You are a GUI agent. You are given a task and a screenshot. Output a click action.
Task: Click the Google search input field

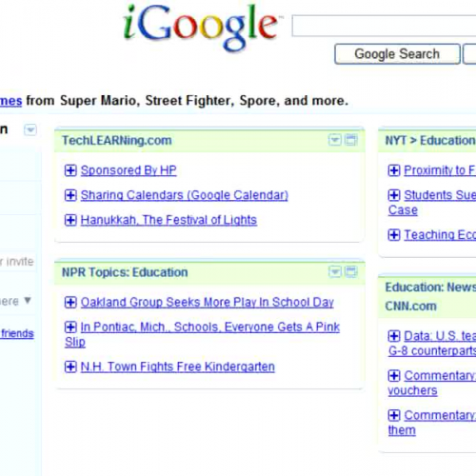384,26
